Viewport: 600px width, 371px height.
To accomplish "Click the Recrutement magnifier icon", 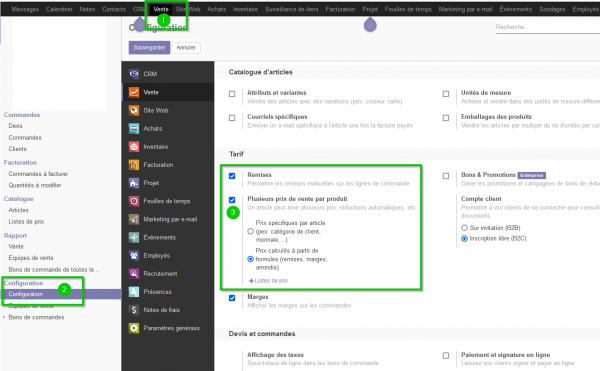I will click(x=134, y=273).
